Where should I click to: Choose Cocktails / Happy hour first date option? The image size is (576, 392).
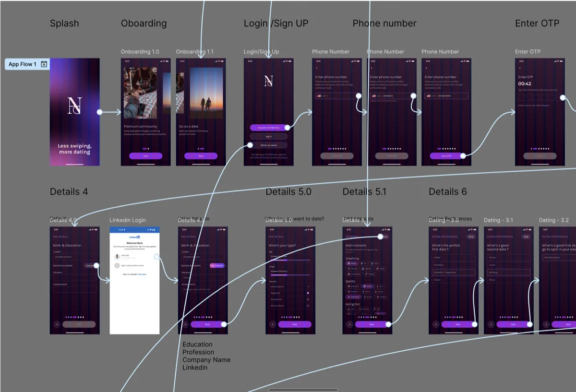(453, 273)
